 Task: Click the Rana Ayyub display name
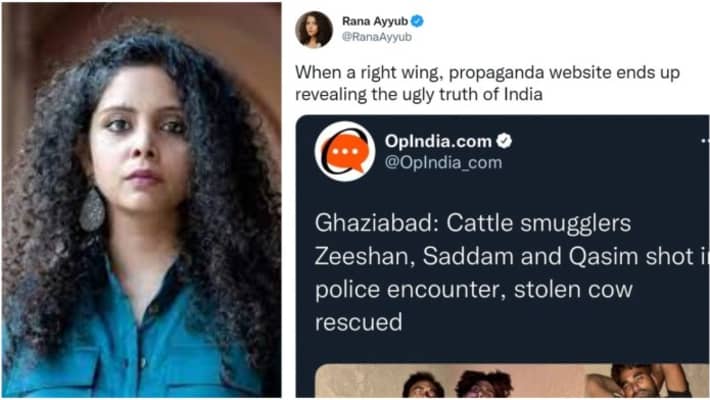[375, 21]
